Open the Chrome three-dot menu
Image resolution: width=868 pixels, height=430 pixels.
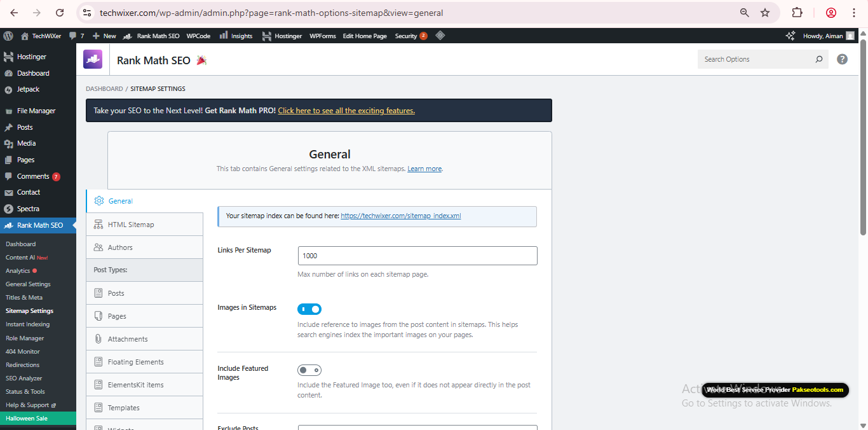coord(853,13)
